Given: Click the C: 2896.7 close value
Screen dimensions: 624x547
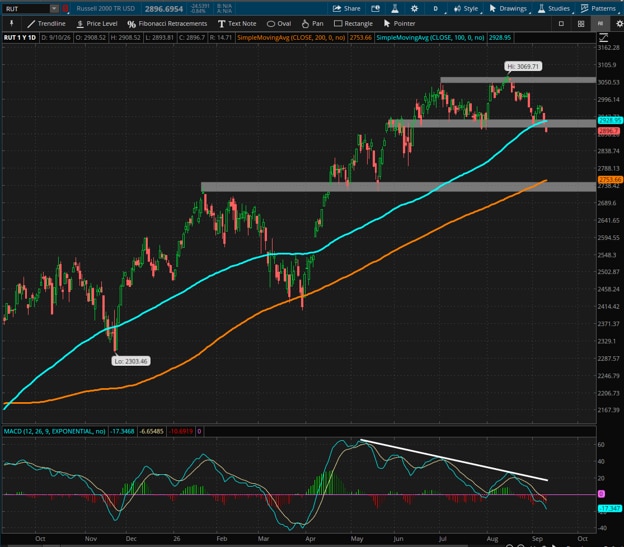Looking at the screenshot, I should [x=192, y=38].
